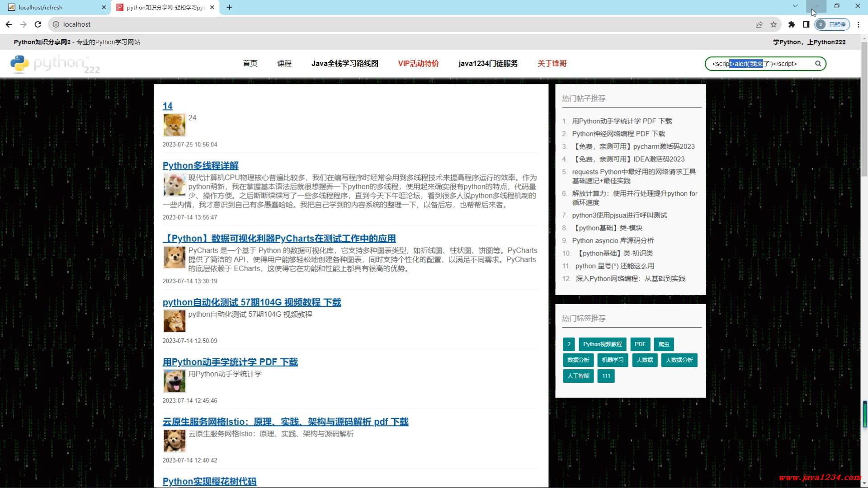Screen dimensions: 868x488
Task: Select the 数据分析 tag
Action: click(x=578, y=360)
